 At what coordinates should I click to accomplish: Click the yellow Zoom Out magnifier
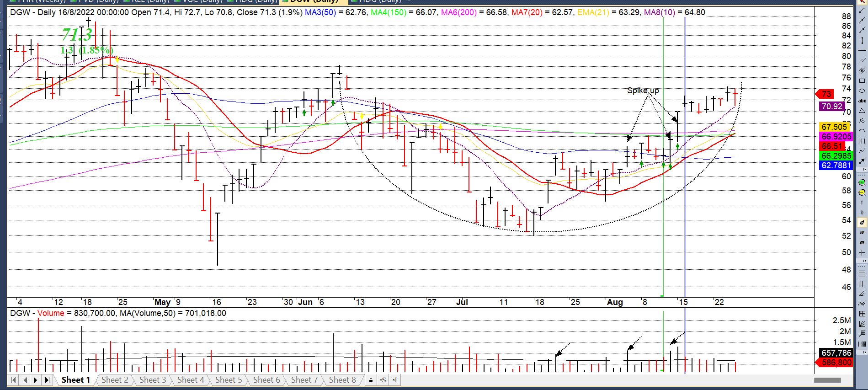(x=862, y=192)
